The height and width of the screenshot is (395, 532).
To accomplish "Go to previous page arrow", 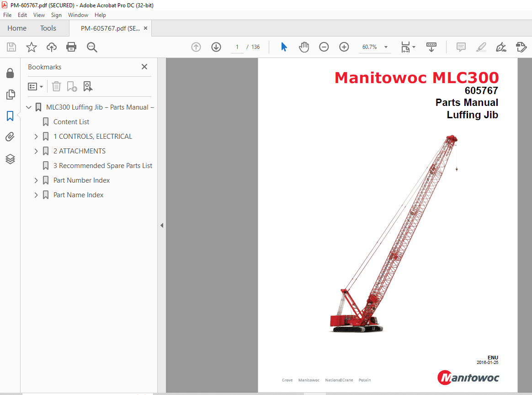I will [x=196, y=47].
